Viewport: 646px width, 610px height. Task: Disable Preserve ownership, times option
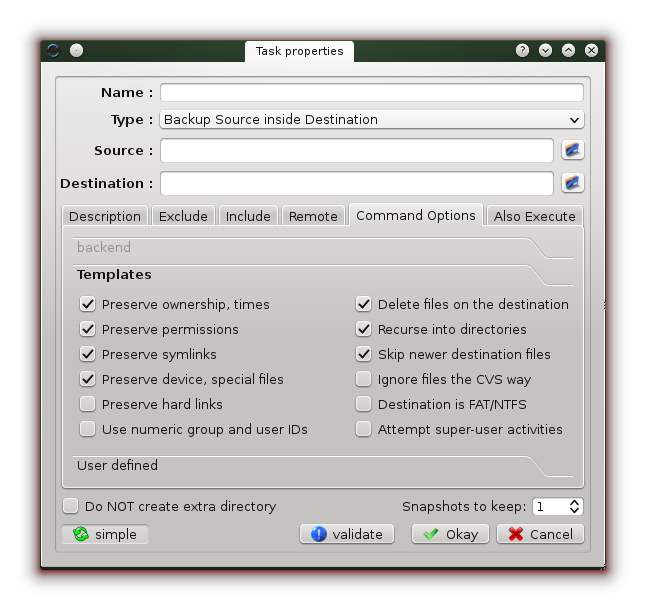click(x=88, y=304)
